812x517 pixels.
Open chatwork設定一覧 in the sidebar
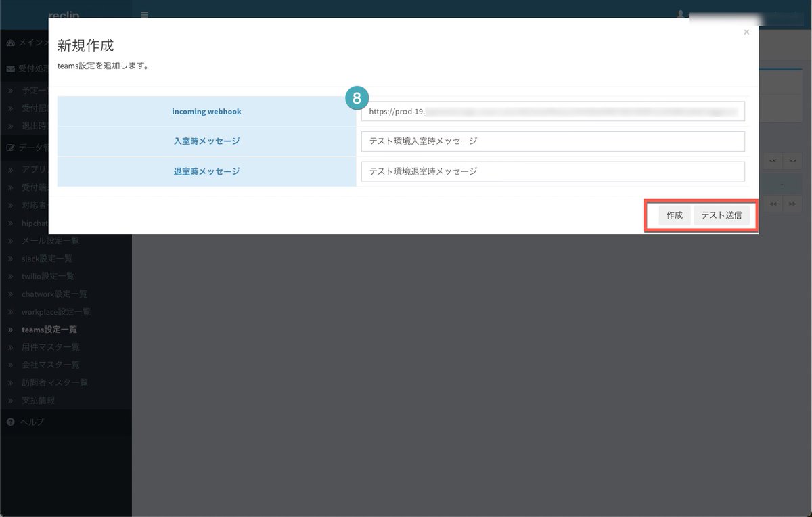(54, 294)
